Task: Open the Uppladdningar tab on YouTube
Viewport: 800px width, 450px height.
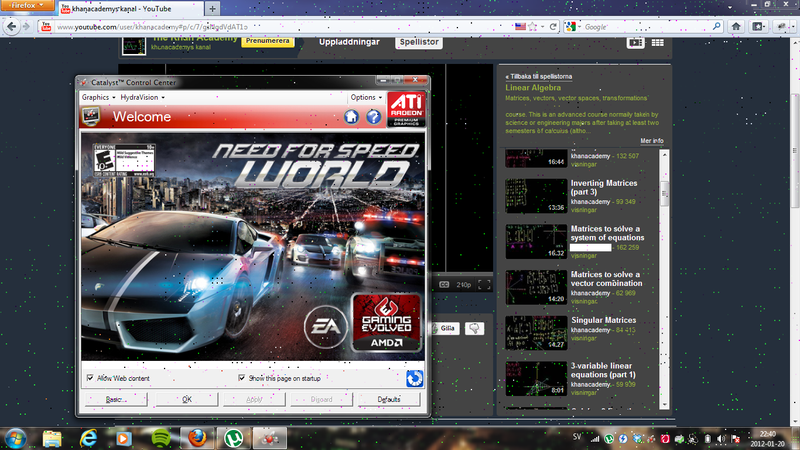Action: (x=349, y=42)
